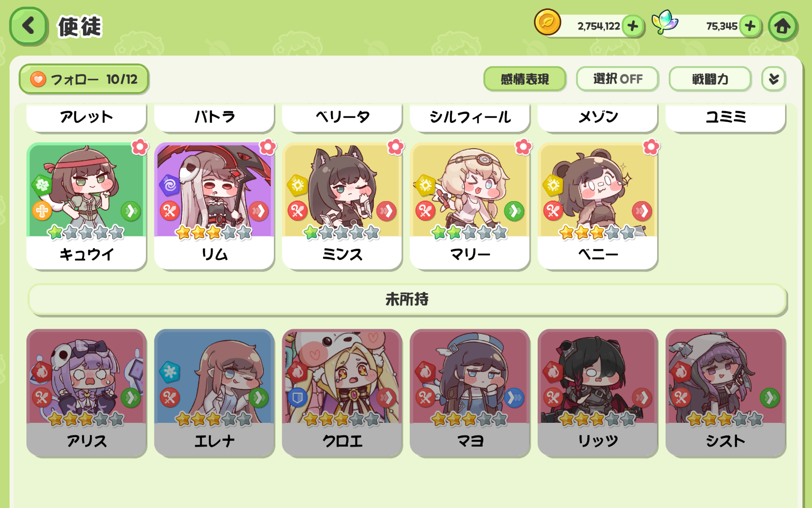Click the blue snowflake element icon on エレナ
Image resolution: width=812 pixels, height=508 pixels.
click(x=170, y=372)
